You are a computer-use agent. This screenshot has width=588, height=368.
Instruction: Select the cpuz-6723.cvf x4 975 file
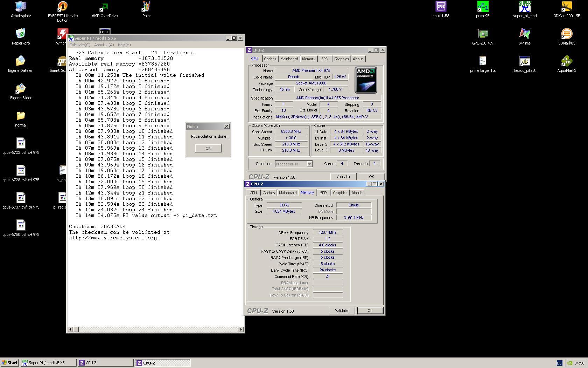click(21, 146)
